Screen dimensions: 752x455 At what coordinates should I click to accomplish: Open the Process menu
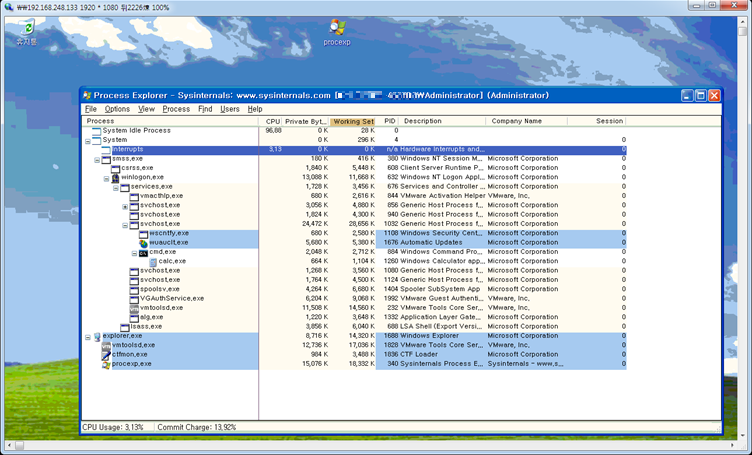(176, 109)
